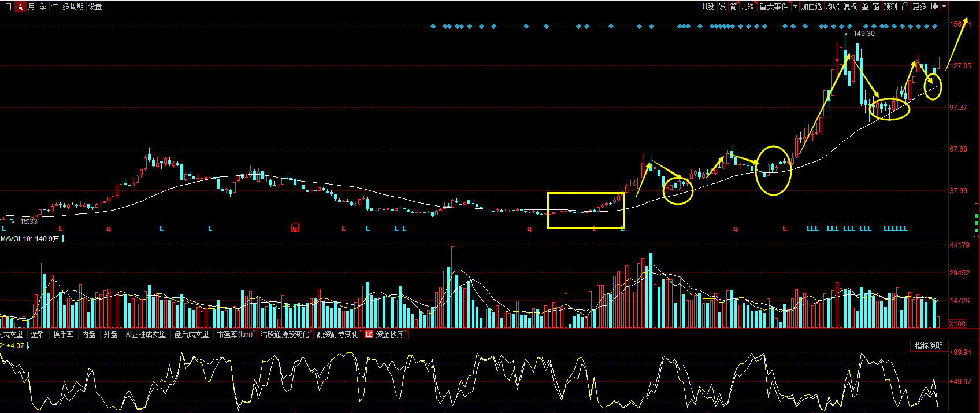Click the X100 volume scale label
Viewport: 980px width, 413px height.
(x=957, y=323)
